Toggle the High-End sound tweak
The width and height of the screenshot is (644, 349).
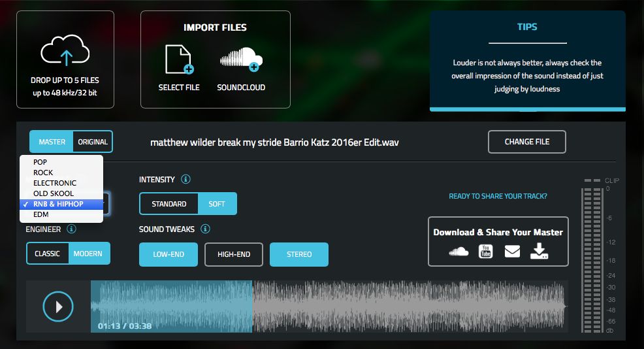[x=233, y=254]
